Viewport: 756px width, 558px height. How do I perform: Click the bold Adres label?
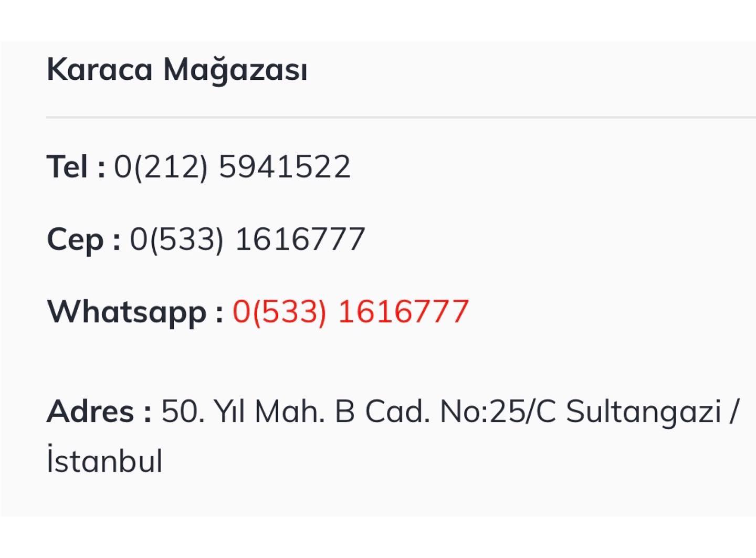click(100, 411)
